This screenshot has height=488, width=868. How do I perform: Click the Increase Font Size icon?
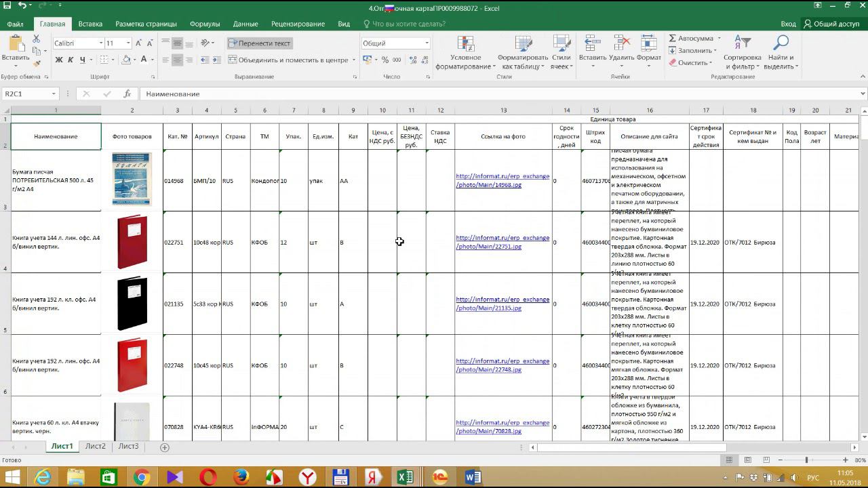(x=139, y=43)
